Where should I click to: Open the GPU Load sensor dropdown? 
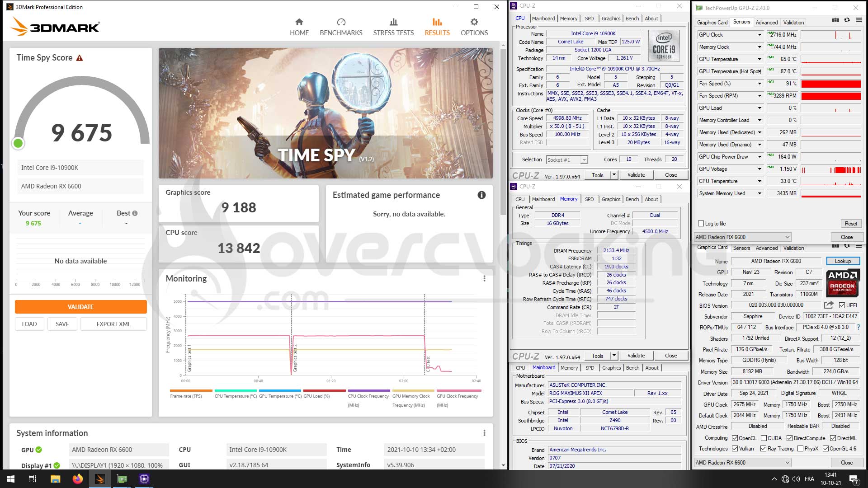pyautogui.click(x=759, y=108)
